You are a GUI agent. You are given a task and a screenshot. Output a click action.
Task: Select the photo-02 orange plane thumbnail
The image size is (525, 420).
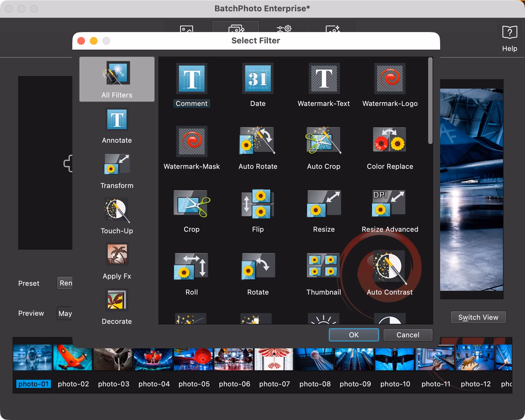(x=73, y=357)
